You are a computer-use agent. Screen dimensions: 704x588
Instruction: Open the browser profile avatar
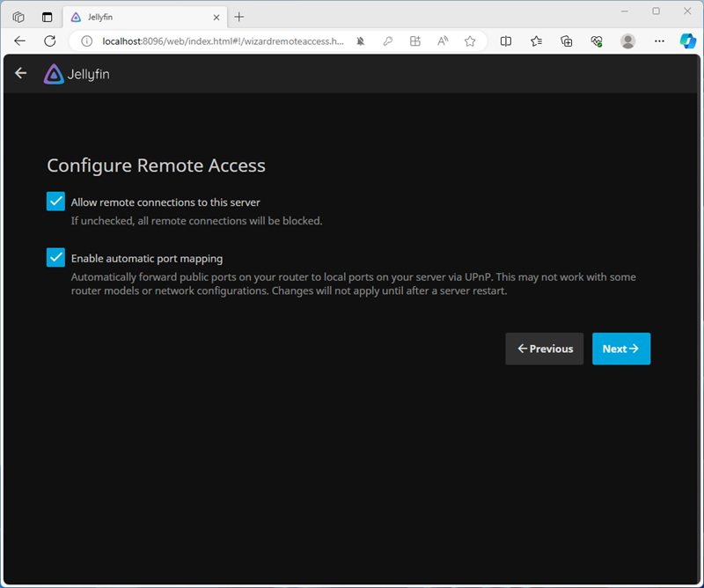[627, 41]
